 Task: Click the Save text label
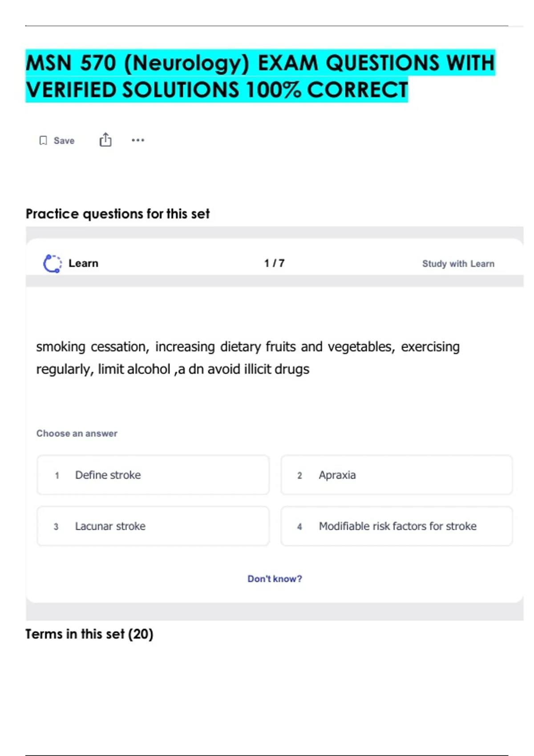click(x=64, y=141)
